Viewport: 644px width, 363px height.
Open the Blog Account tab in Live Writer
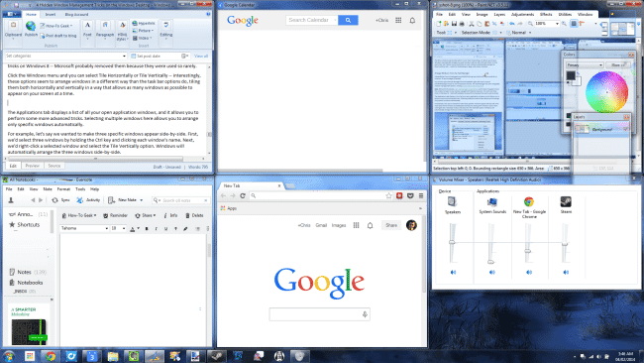(x=76, y=14)
